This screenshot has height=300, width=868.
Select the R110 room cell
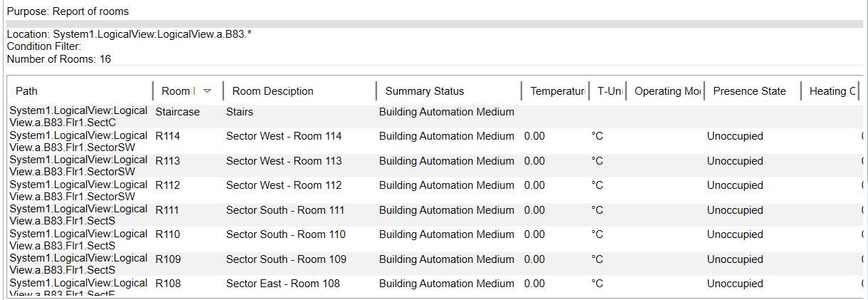click(168, 234)
